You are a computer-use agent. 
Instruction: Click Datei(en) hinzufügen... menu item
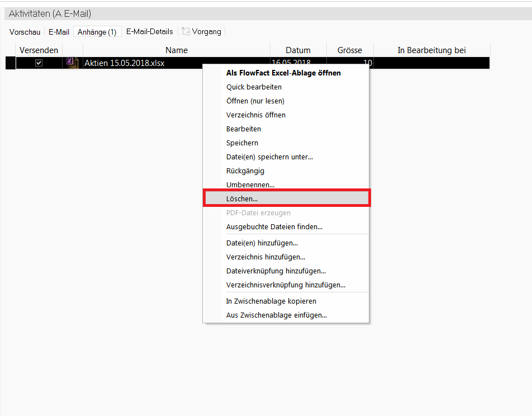262,243
